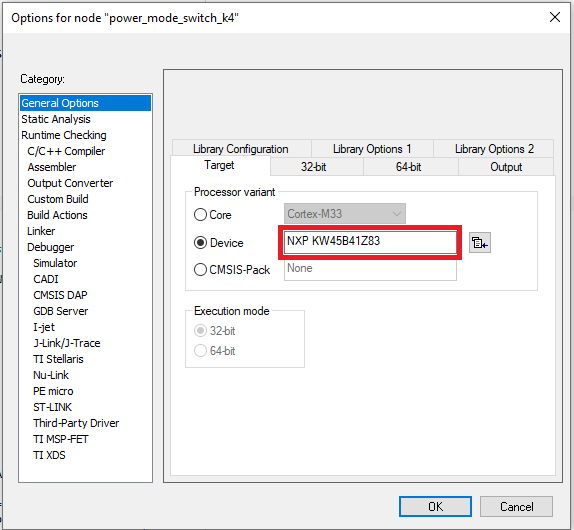Click the NXP KW45B41Z83 device field
This screenshot has height=530, width=574.
pos(370,242)
